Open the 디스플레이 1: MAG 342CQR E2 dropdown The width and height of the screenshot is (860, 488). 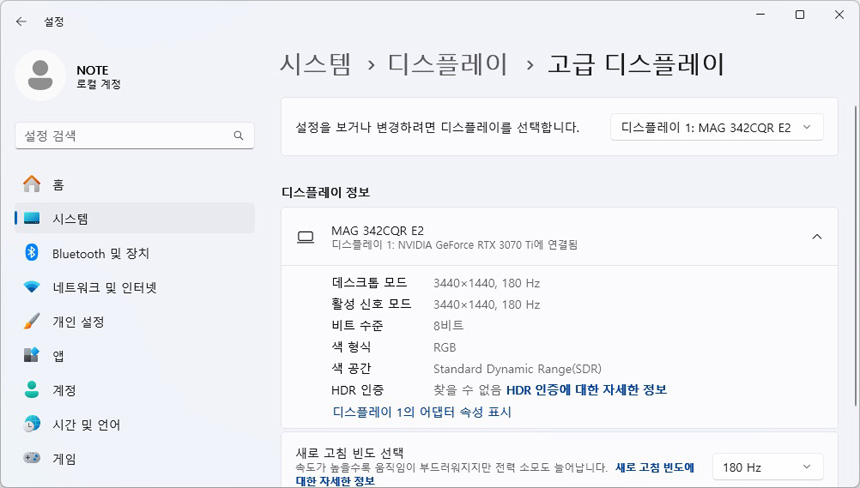[716, 127]
